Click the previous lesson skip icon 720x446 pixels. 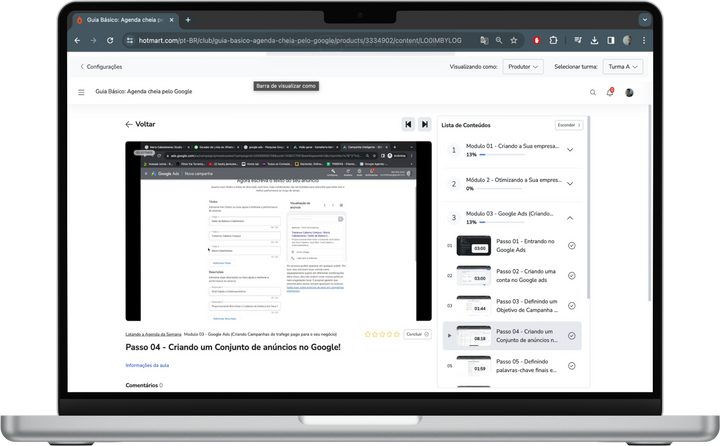[x=408, y=124]
